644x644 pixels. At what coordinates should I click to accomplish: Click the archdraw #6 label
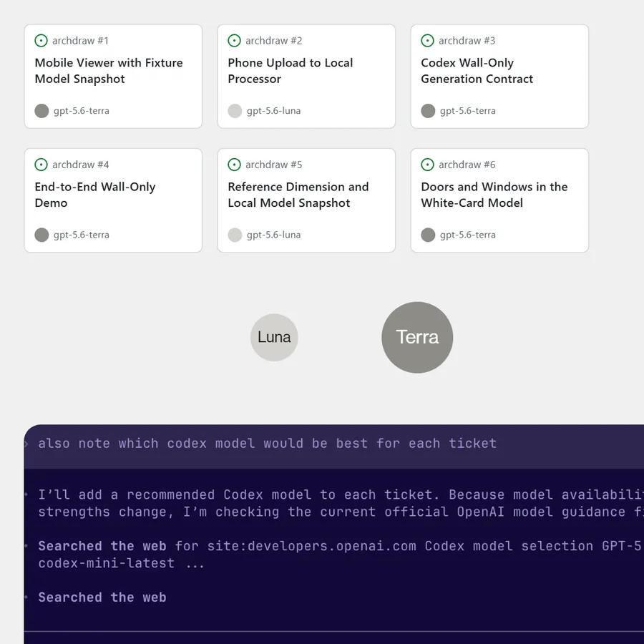point(467,165)
